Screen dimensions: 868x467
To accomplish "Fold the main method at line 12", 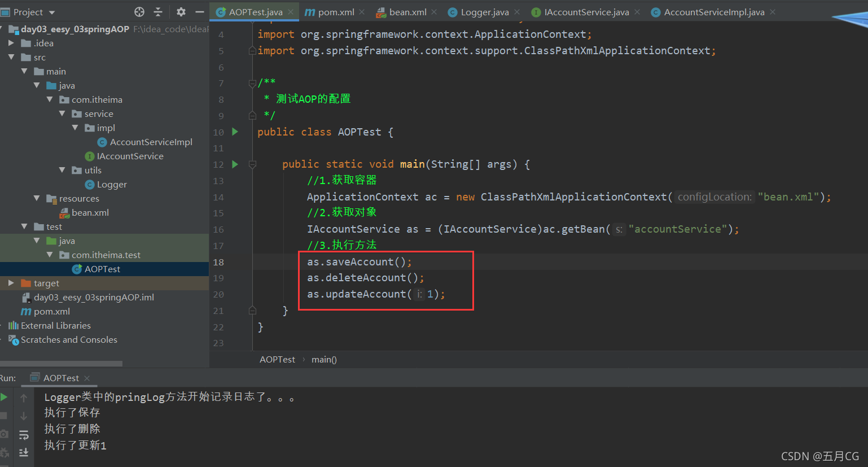I will pos(252,164).
